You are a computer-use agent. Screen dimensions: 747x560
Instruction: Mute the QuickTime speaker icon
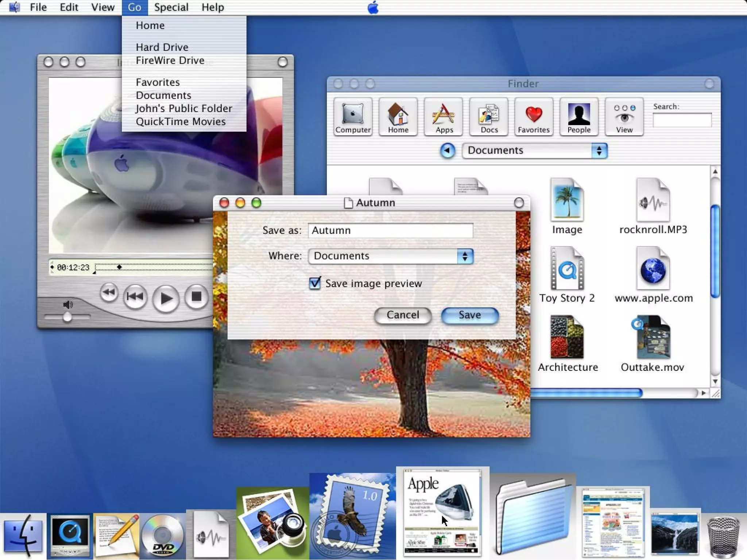[68, 304]
